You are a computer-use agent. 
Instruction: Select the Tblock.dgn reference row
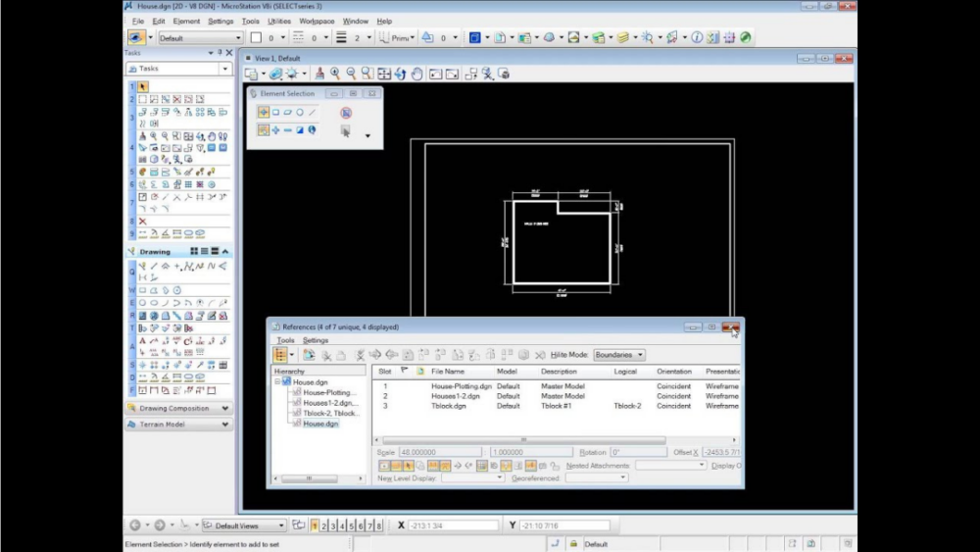pos(557,406)
